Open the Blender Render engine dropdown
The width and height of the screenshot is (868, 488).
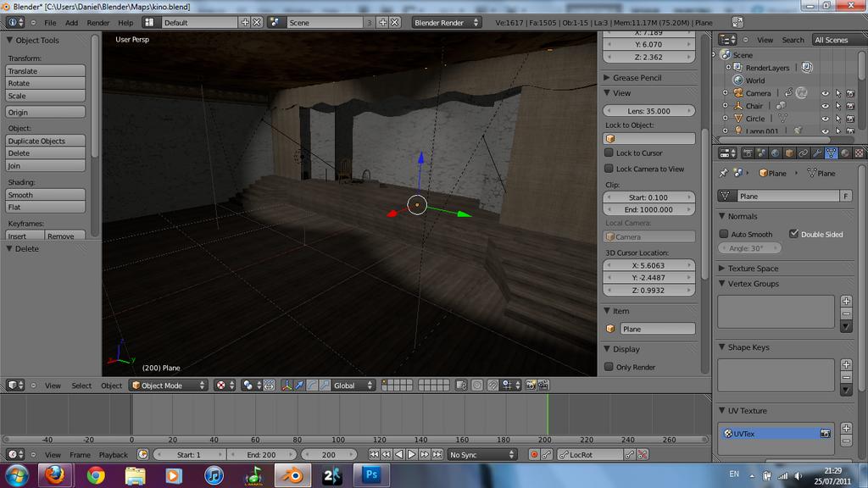(x=446, y=23)
